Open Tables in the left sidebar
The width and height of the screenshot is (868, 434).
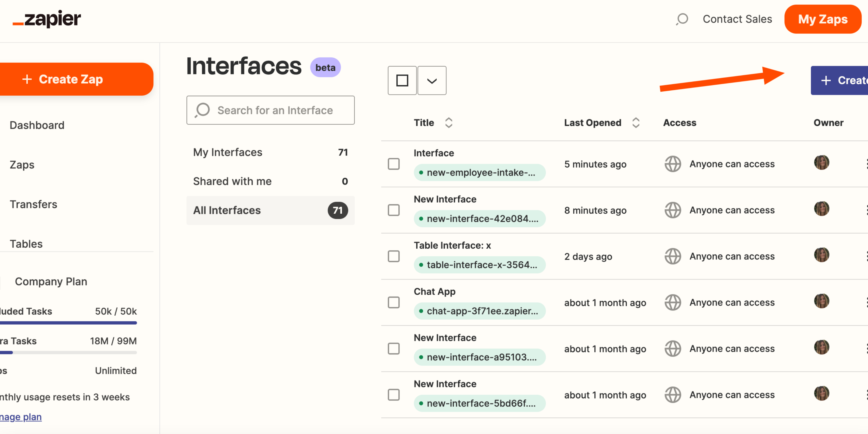tap(26, 244)
